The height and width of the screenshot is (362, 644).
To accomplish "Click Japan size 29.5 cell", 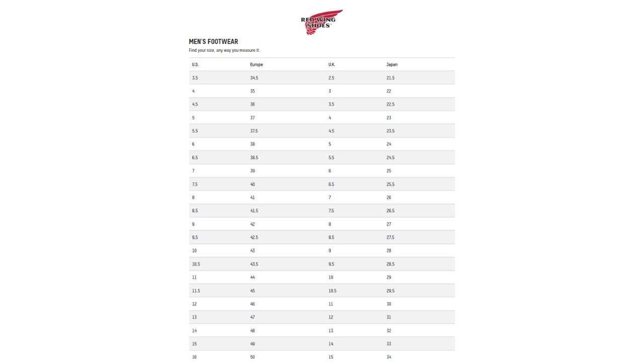I will (390, 291).
